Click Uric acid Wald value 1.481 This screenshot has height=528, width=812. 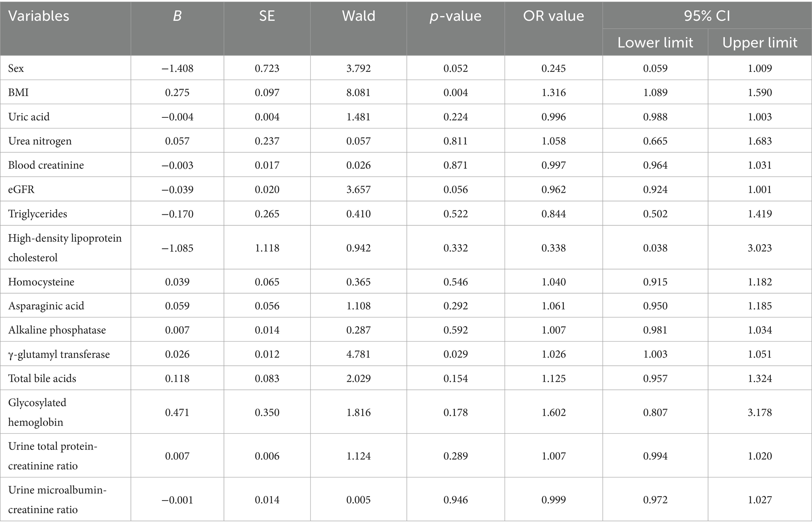coord(358,117)
